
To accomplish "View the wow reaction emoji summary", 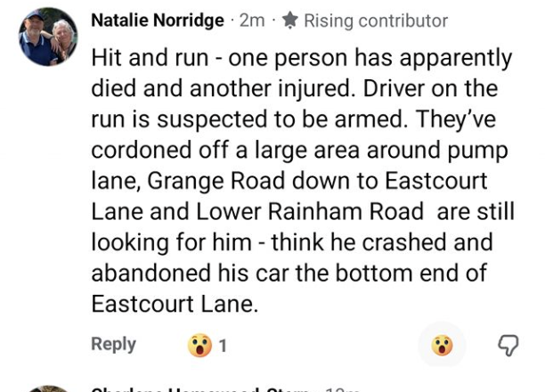I will coord(199,346).
